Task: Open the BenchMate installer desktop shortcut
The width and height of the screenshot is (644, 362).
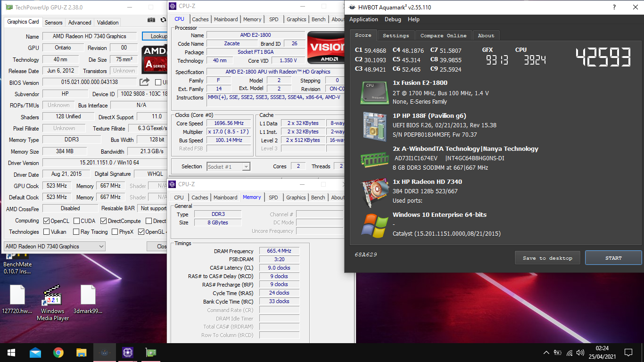Action: 17,264
